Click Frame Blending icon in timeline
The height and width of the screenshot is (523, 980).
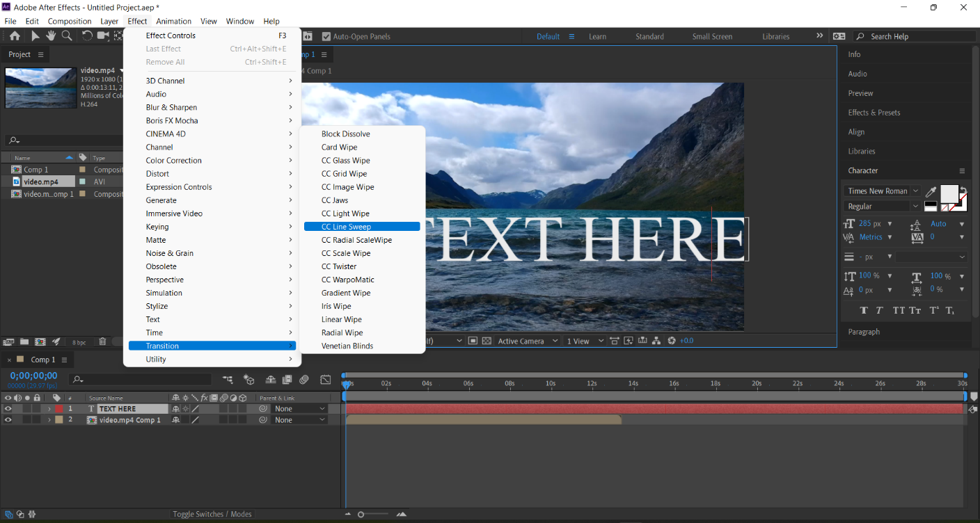click(x=287, y=380)
